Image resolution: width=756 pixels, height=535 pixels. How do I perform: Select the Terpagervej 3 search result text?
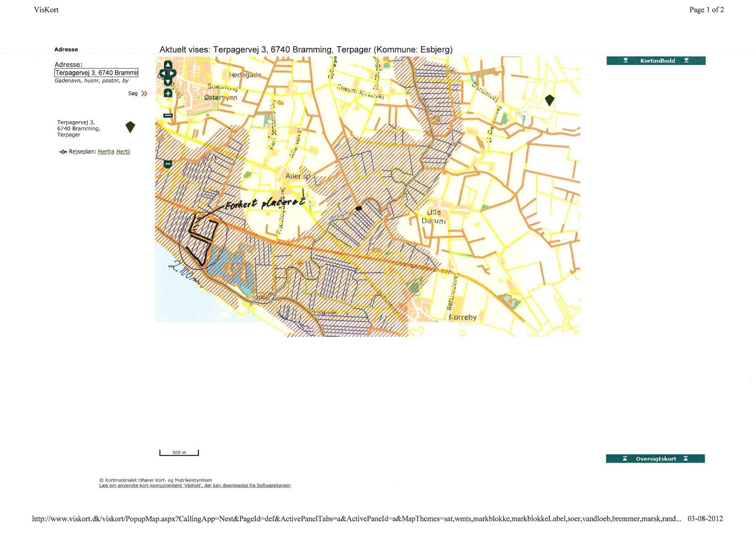[x=79, y=129]
